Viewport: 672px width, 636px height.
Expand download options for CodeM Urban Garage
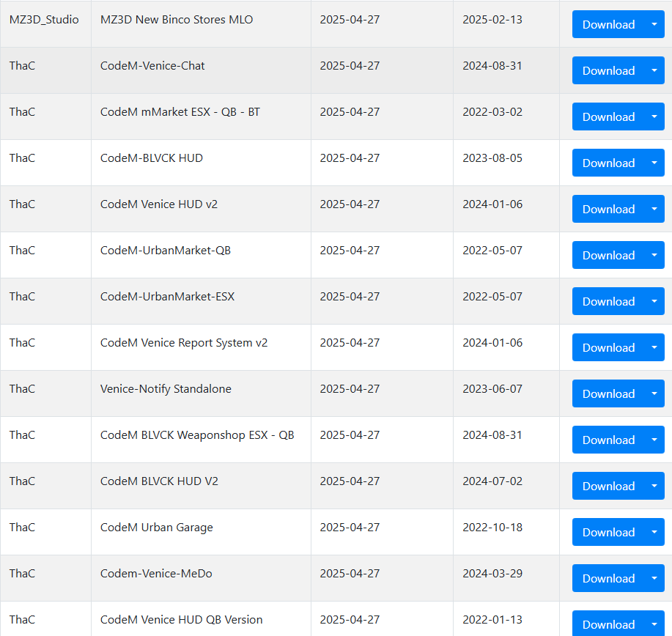[654, 532]
